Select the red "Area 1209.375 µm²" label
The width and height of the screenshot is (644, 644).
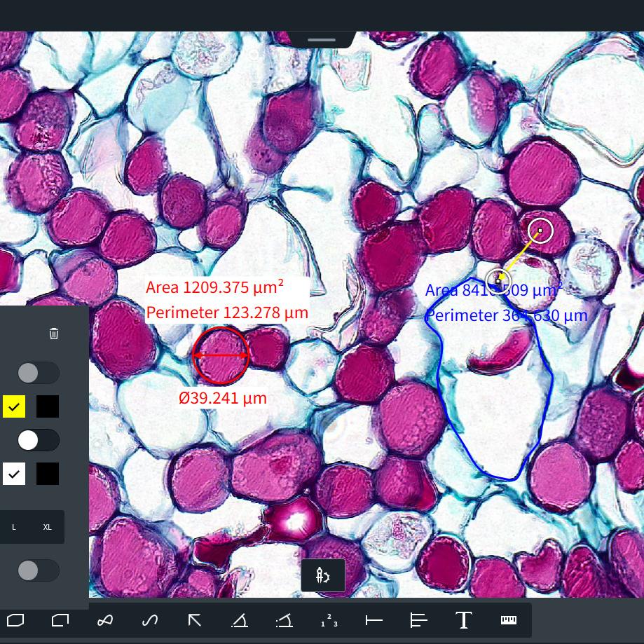click(x=215, y=287)
